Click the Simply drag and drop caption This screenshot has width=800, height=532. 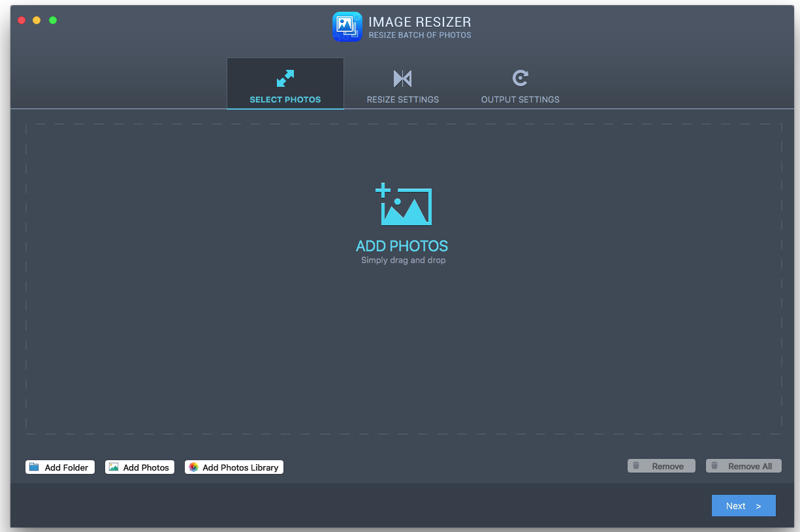pyautogui.click(x=403, y=260)
